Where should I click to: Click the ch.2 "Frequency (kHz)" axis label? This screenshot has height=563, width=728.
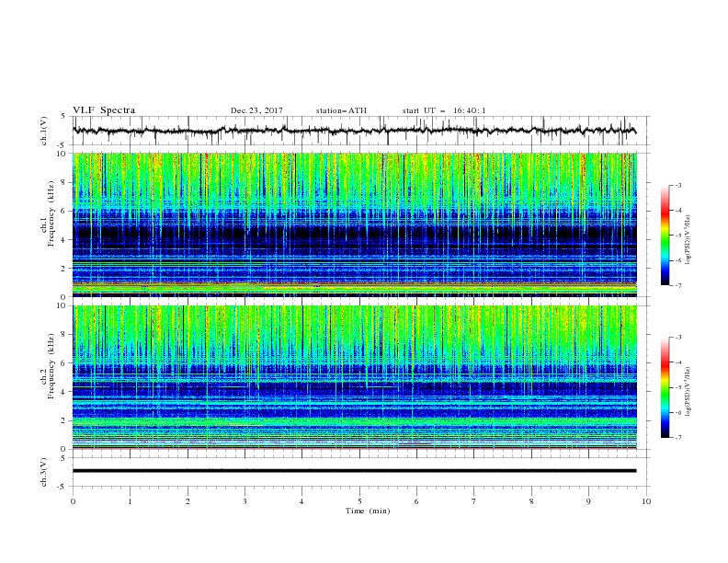click(51, 366)
